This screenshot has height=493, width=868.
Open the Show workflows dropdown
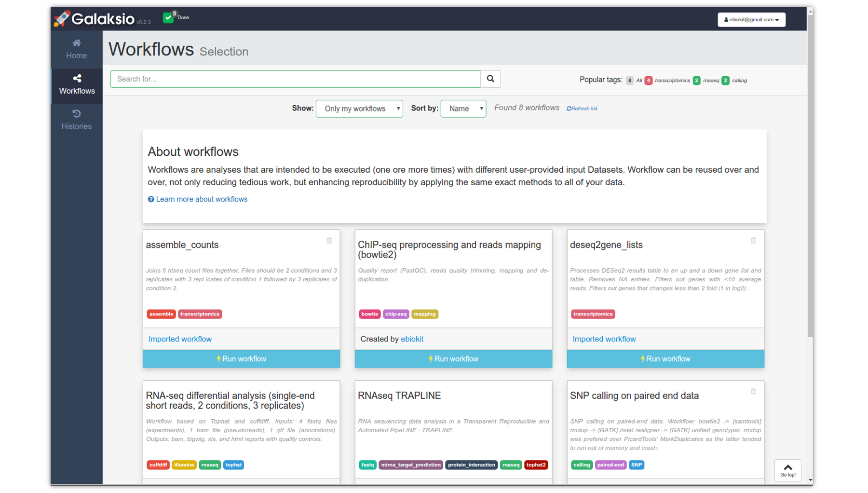click(x=359, y=109)
